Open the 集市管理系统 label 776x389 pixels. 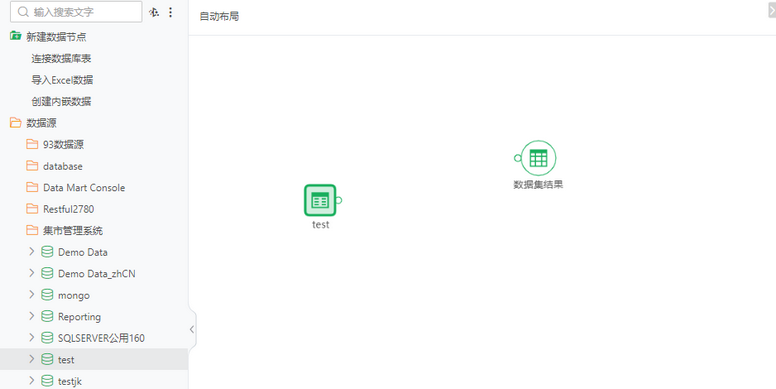click(73, 231)
